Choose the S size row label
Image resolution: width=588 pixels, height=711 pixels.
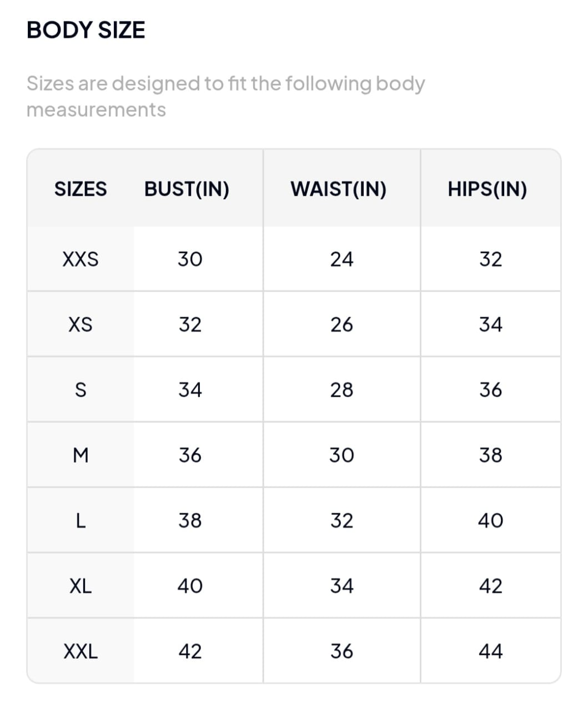click(x=81, y=390)
